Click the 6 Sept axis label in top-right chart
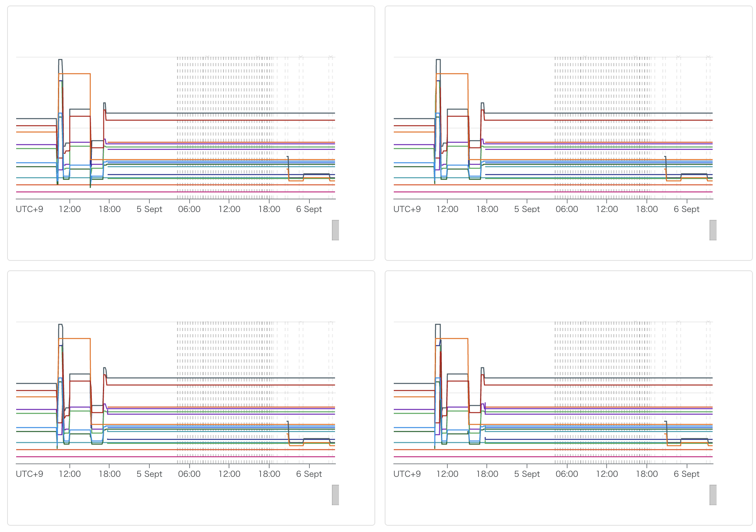The height and width of the screenshot is (532, 756). pyautogui.click(x=687, y=209)
